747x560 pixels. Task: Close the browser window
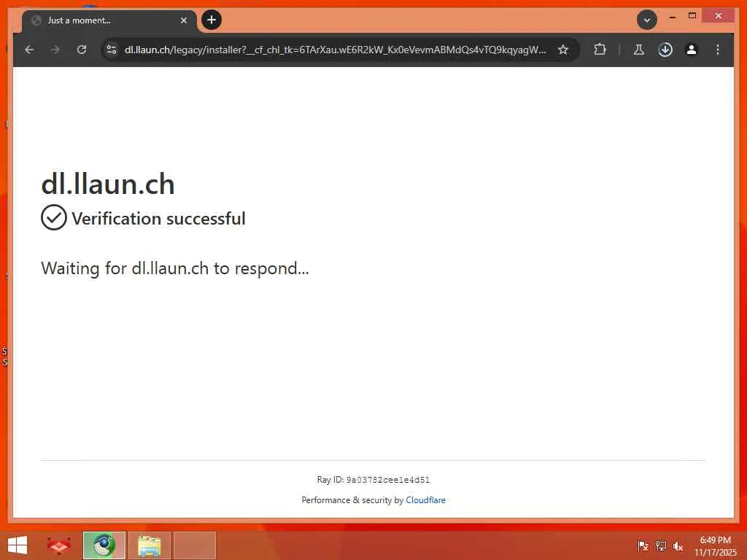[x=719, y=16]
